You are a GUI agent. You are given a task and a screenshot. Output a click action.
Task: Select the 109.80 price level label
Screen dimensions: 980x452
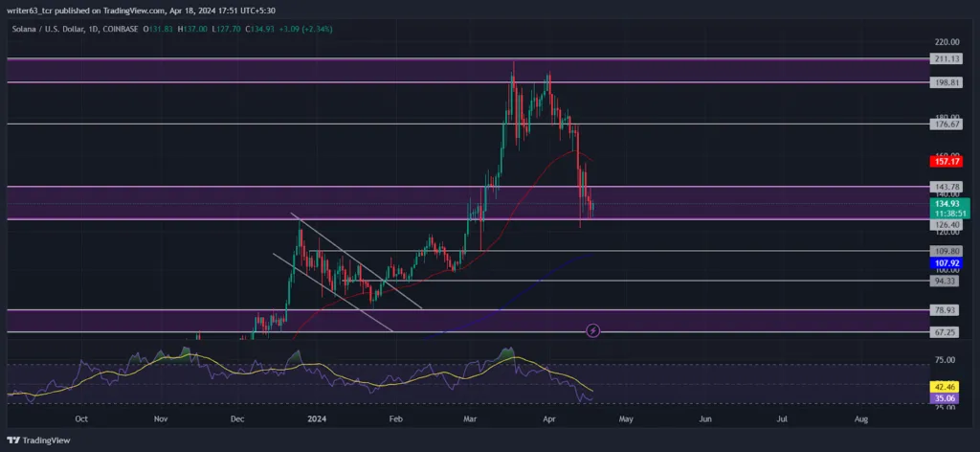pyautogui.click(x=945, y=251)
